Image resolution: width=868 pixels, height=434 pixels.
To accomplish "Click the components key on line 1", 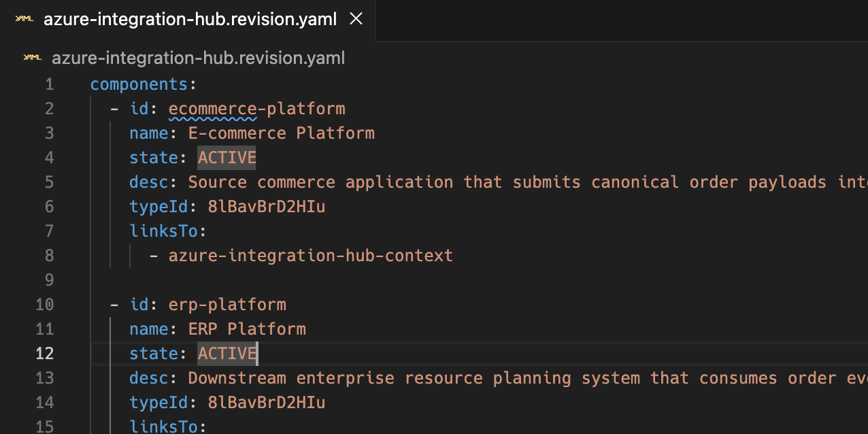I will point(138,84).
